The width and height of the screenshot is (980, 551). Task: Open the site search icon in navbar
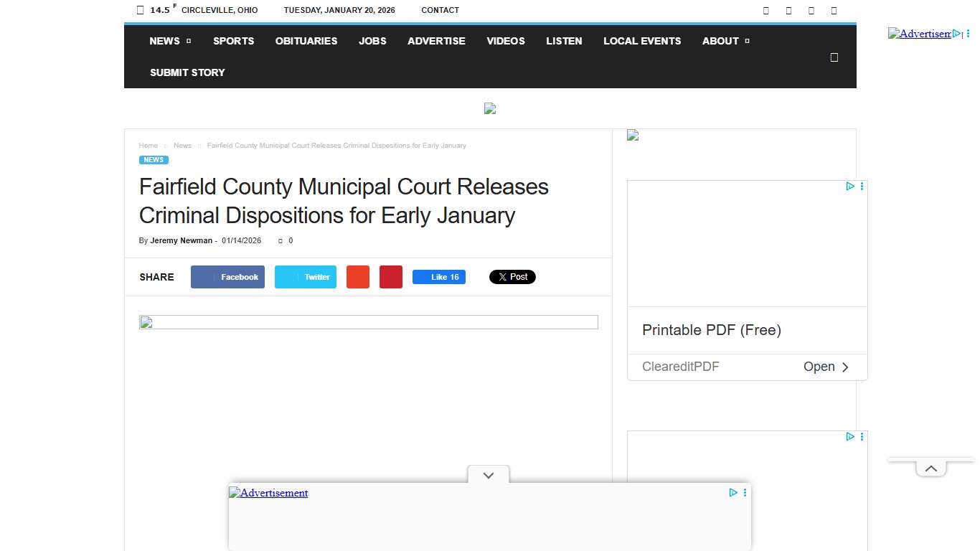[834, 57]
